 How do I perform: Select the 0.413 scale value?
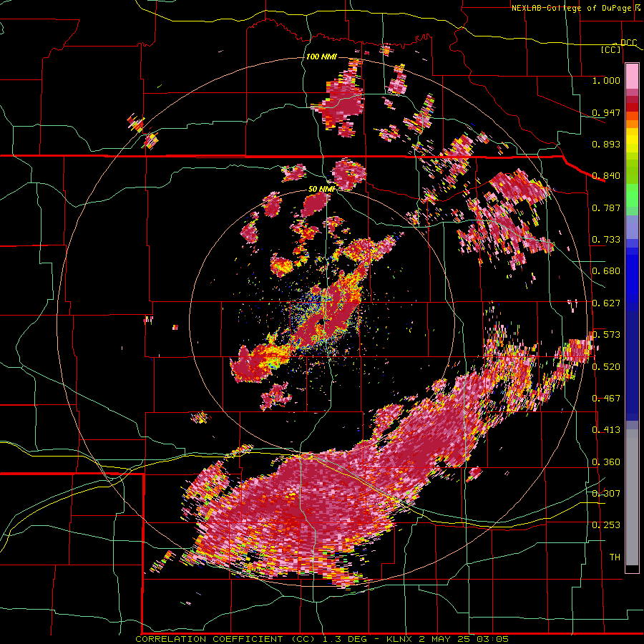click(x=606, y=430)
